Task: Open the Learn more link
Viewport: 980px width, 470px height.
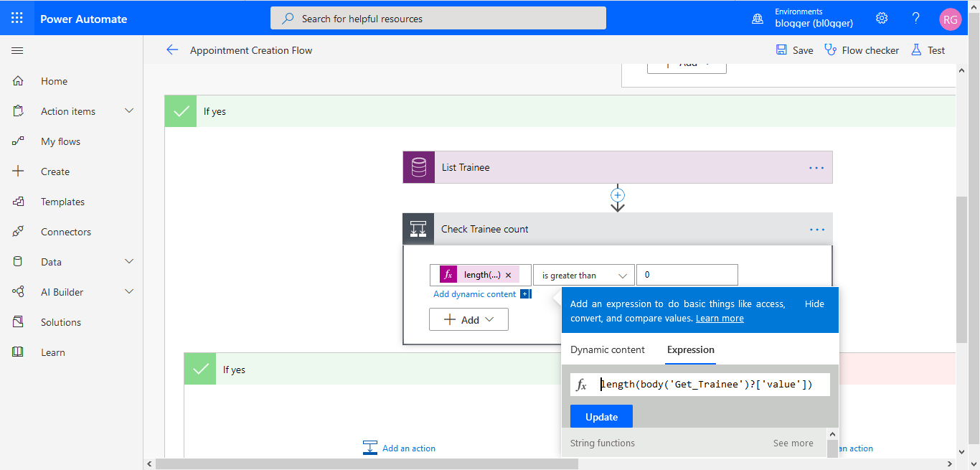Action: point(720,318)
